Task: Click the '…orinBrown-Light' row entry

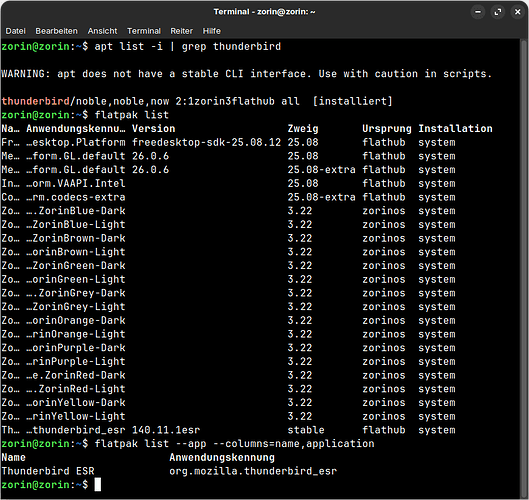Action: pyautogui.click(x=76, y=252)
